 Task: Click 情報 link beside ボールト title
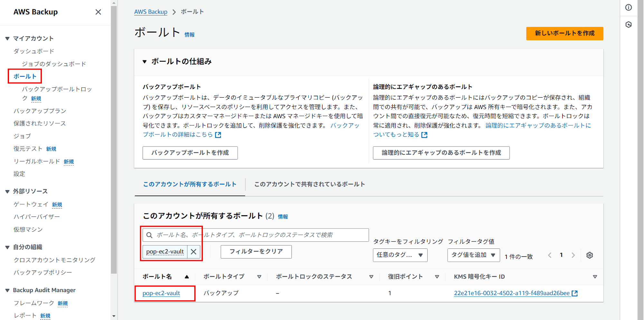click(189, 35)
